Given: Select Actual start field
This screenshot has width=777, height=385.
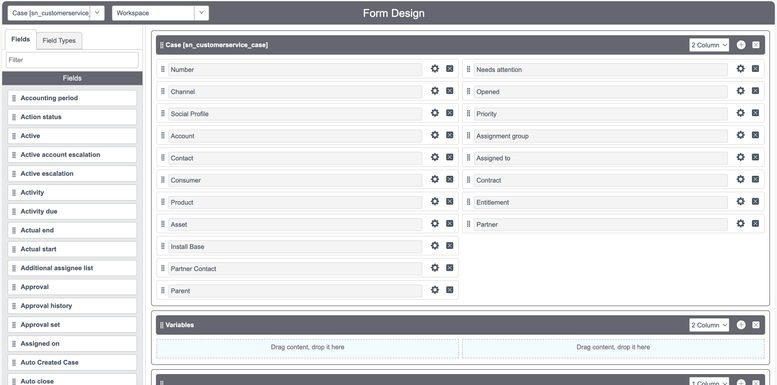Looking at the screenshot, I should tap(72, 249).
